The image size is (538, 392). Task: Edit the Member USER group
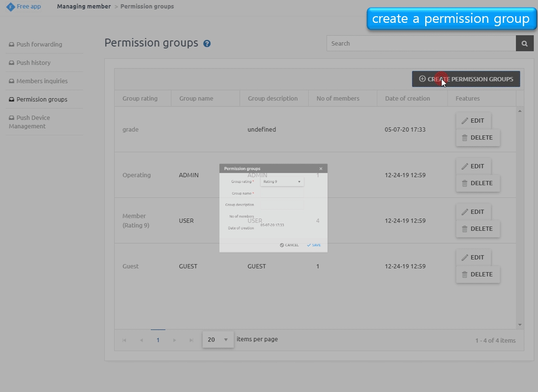click(x=474, y=212)
